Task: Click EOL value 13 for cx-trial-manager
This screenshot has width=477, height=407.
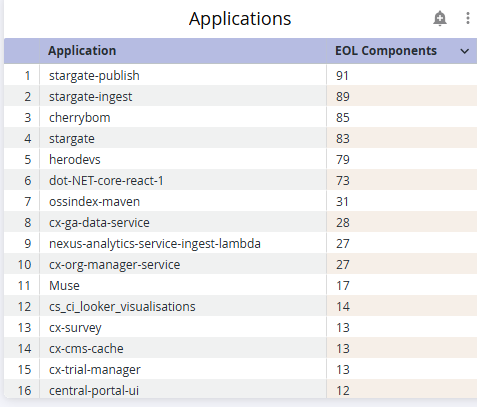Action: tap(343, 370)
